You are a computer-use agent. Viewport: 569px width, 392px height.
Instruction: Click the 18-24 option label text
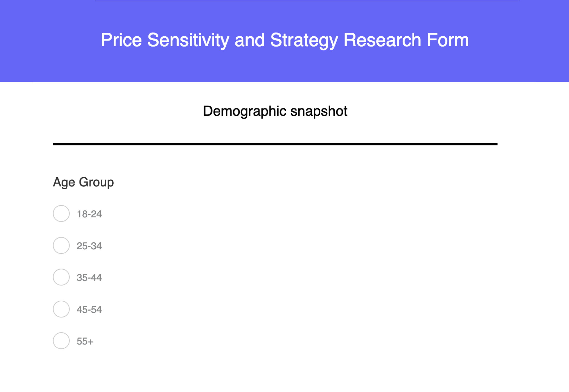click(89, 214)
